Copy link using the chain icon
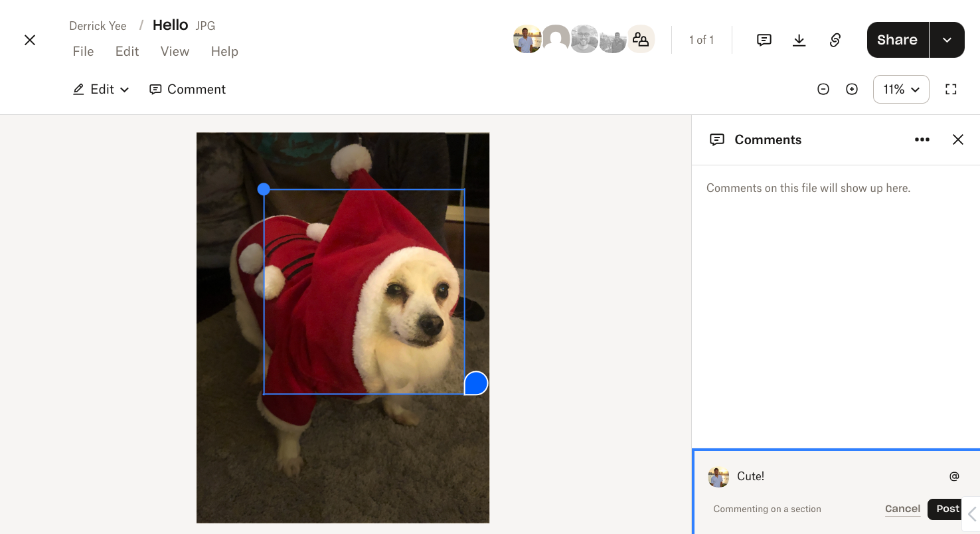This screenshot has height=534, width=980. [x=835, y=40]
